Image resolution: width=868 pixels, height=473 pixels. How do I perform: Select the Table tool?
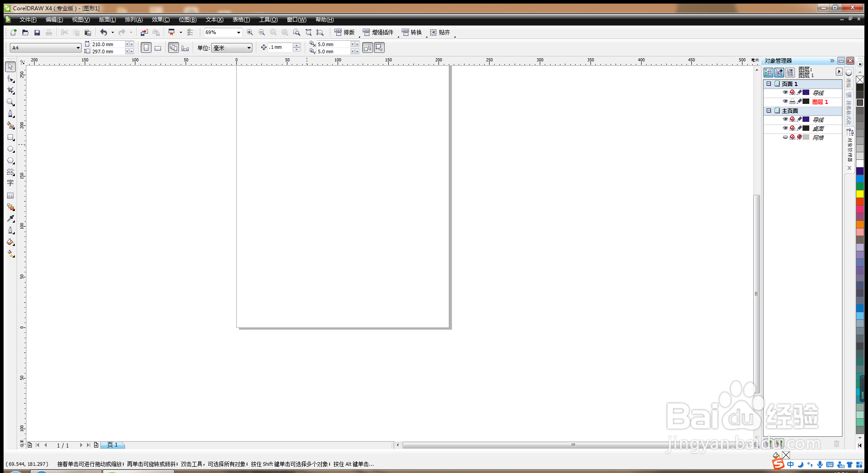(10, 195)
